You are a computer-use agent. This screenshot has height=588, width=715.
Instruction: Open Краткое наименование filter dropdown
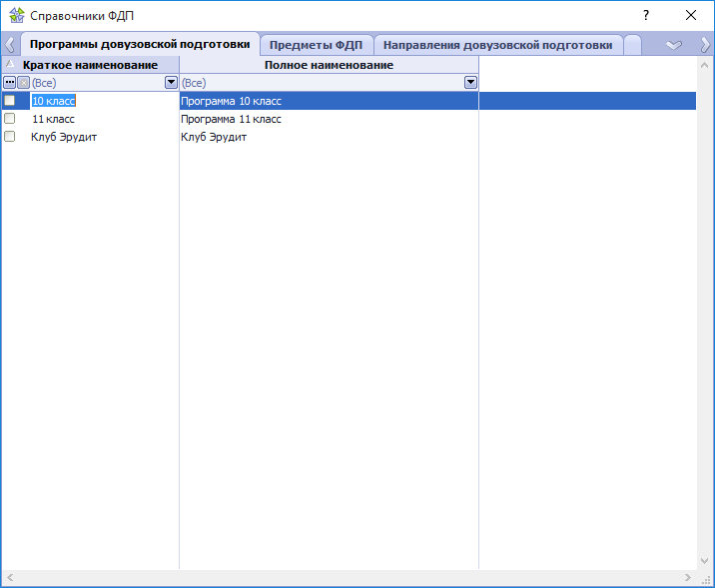(x=171, y=83)
